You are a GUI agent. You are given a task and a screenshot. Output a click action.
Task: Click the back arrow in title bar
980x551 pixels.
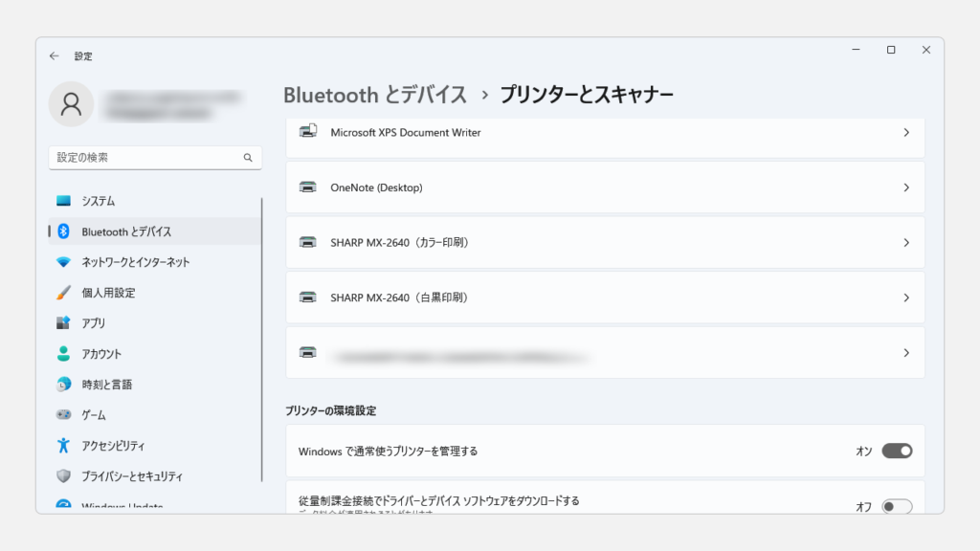coord(55,56)
